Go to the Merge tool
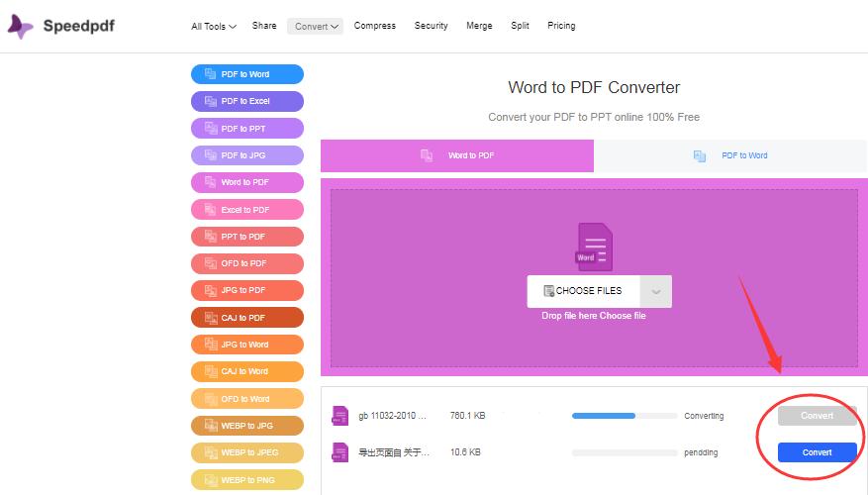 (479, 26)
